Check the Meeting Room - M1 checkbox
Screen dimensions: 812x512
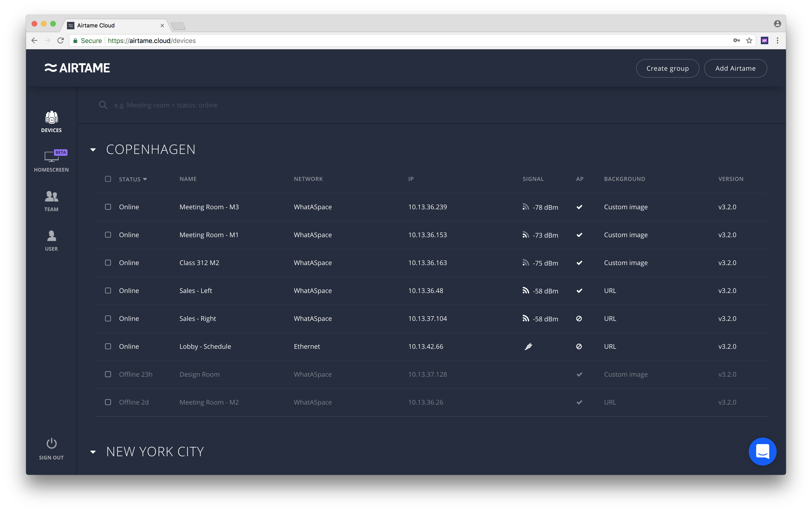pos(108,235)
